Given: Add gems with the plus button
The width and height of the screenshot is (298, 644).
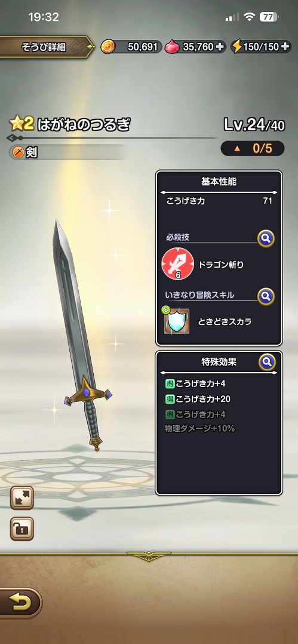Looking at the screenshot, I should 220,47.
